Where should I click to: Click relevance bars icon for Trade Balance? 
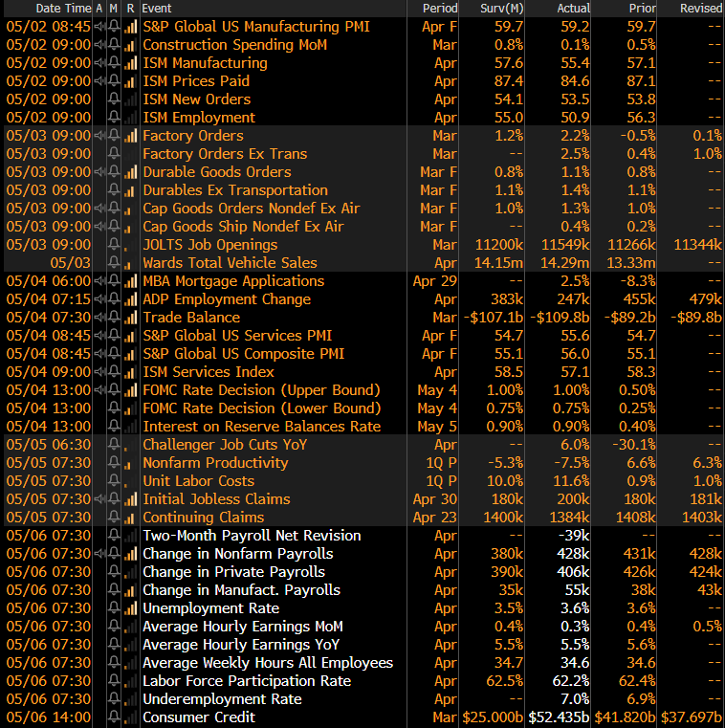[131, 318]
